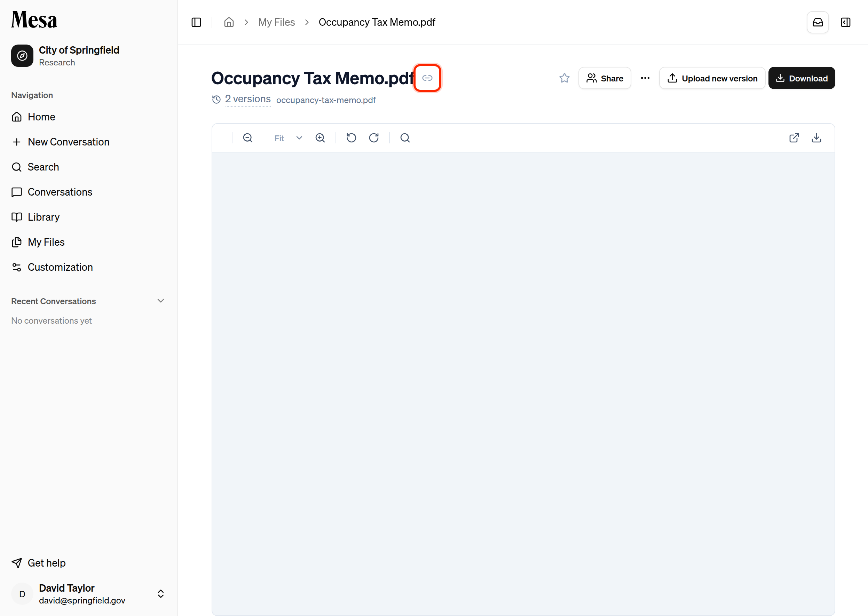Open the inbox icon in header
Viewport: 868px width, 616px height.
pos(818,22)
